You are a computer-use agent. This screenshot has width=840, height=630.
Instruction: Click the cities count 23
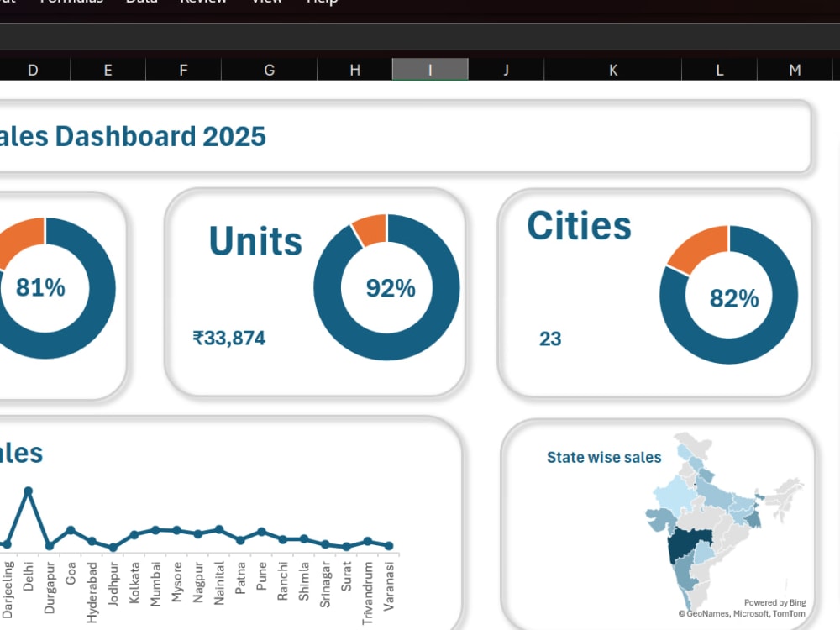coord(550,339)
